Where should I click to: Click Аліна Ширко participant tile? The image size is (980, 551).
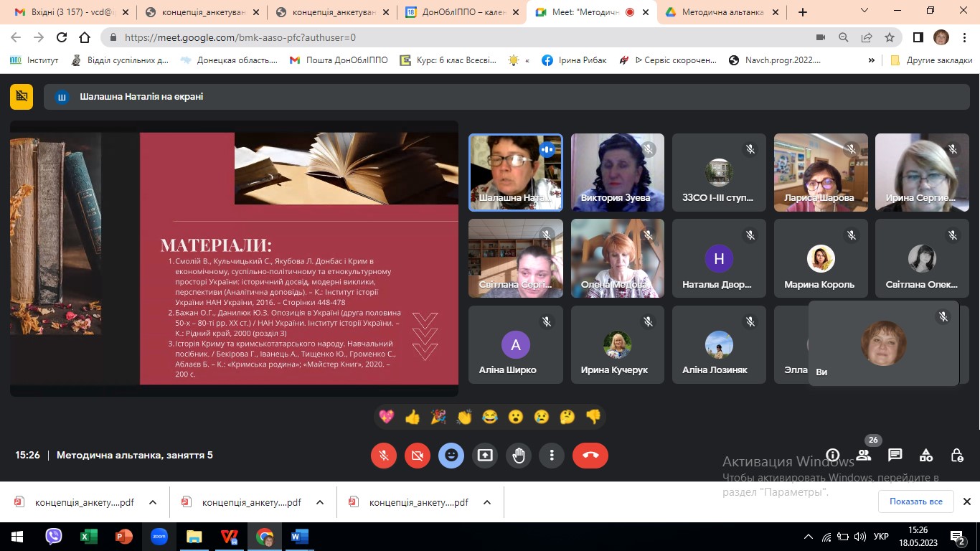click(515, 345)
